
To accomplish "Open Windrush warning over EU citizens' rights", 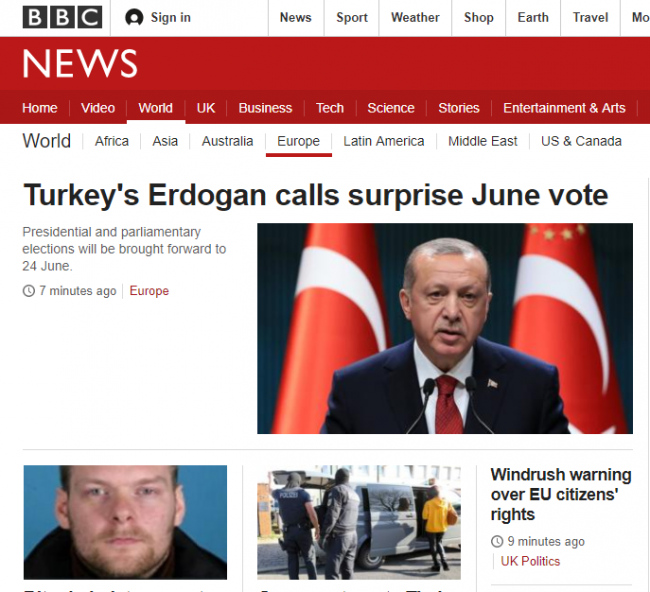I will [x=561, y=494].
